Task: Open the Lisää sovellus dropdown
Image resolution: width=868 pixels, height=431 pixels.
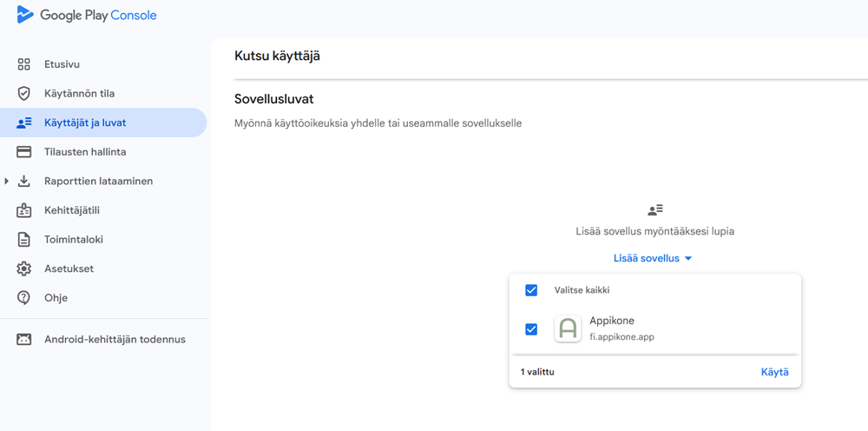Action: [x=652, y=258]
